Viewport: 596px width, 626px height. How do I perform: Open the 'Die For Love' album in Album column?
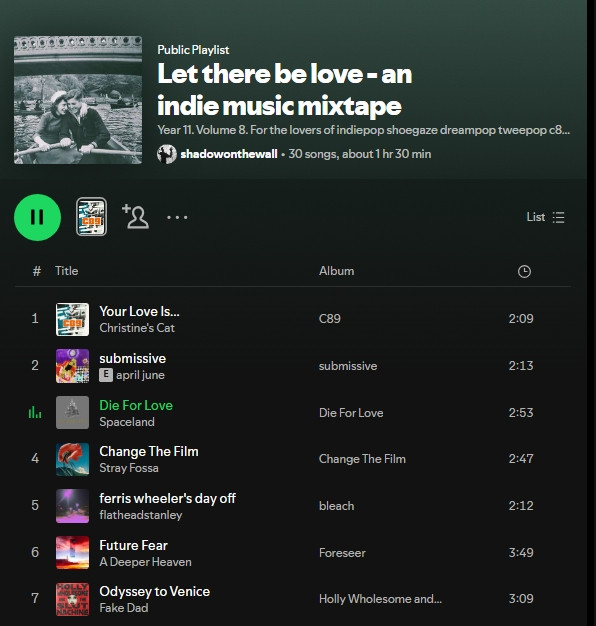tap(351, 413)
